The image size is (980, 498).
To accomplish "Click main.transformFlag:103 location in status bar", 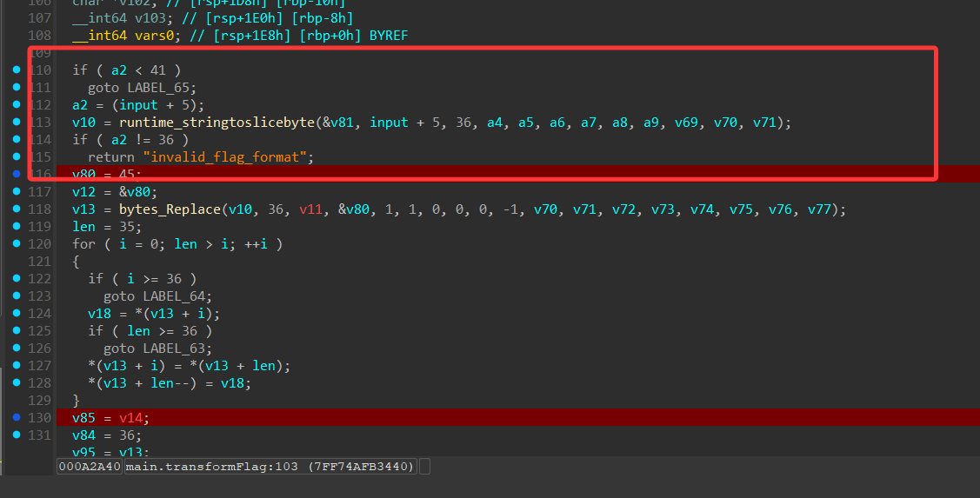I will [x=270, y=467].
